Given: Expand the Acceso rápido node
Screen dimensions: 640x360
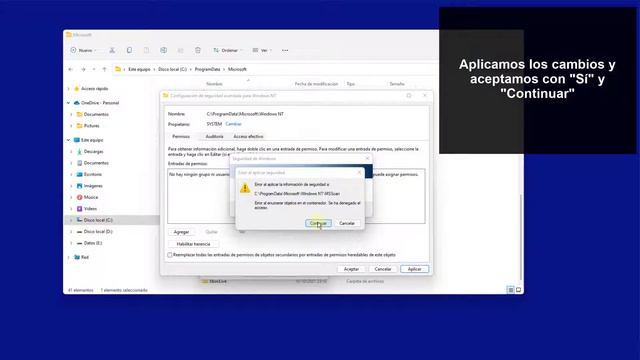Looking at the screenshot, I should click(69, 89).
